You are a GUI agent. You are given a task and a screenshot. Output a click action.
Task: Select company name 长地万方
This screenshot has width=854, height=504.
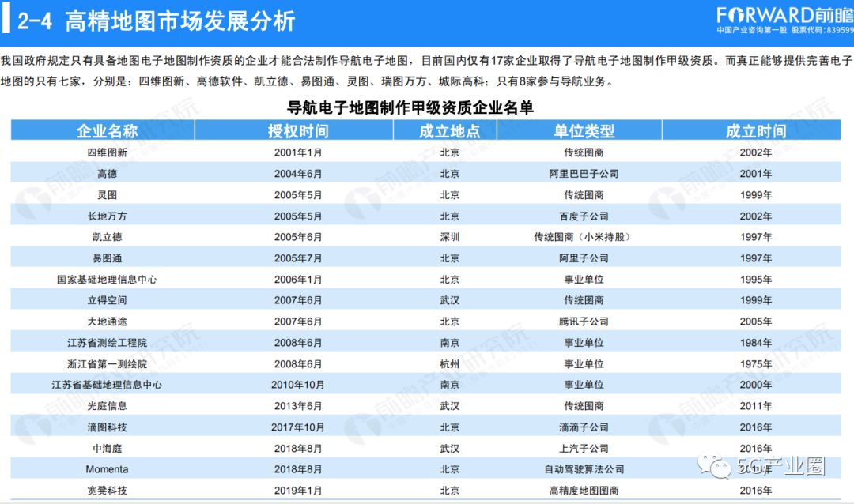coord(107,216)
